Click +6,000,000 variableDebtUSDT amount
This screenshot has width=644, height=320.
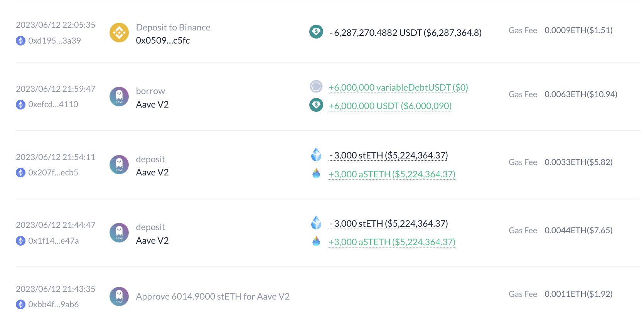[x=398, y=88]
